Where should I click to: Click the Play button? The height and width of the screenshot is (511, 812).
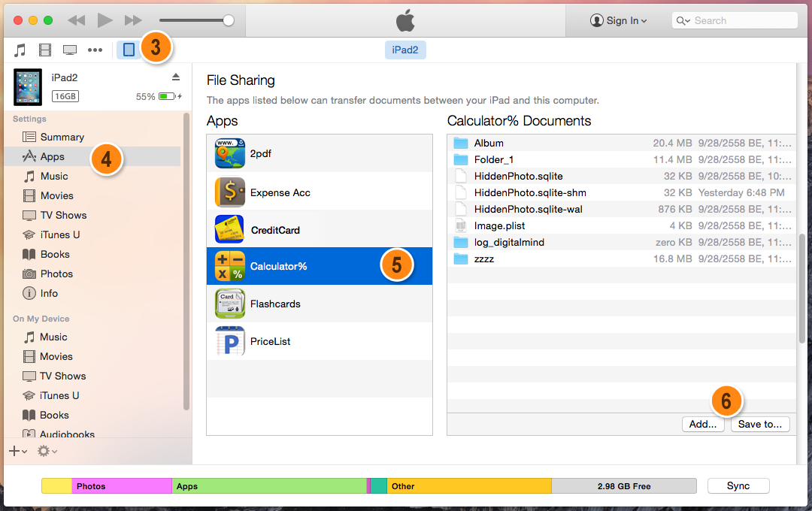[105, 20]
